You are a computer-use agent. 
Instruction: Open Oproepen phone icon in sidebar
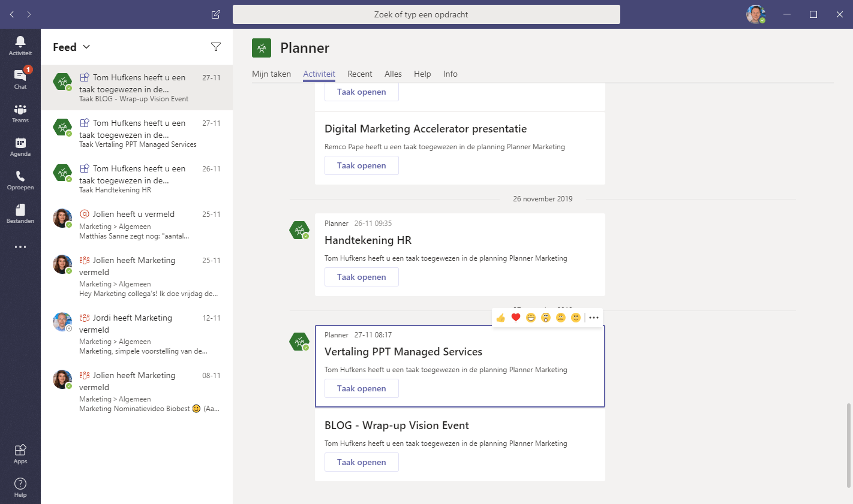[x=20, y=180]
